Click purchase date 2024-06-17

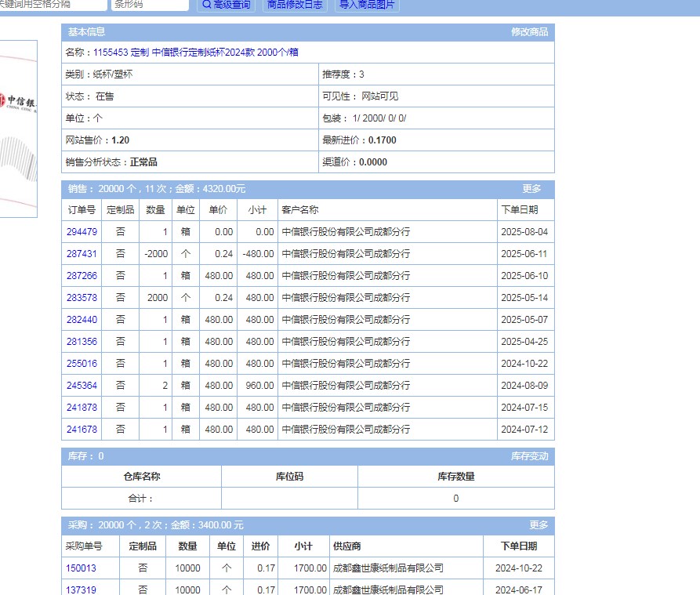[x=519, y=590]
